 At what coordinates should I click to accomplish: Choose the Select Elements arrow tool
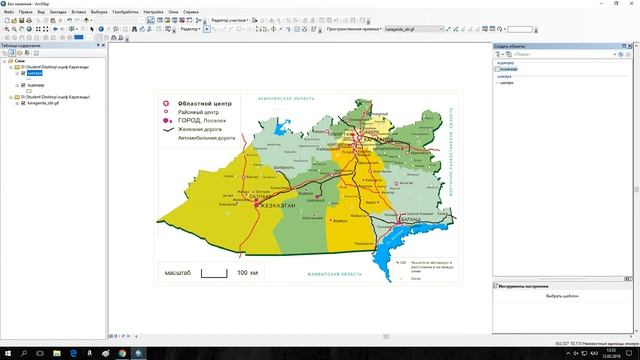[92, 29]
